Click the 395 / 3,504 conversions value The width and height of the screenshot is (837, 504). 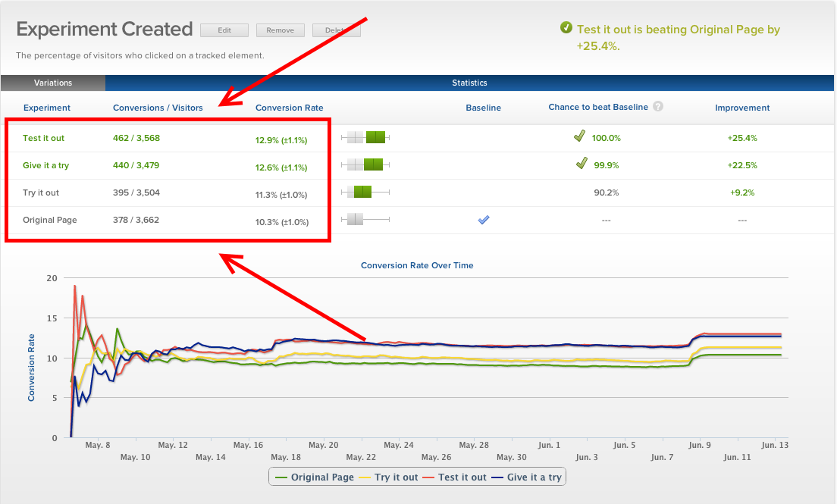(x=136, y=193)
